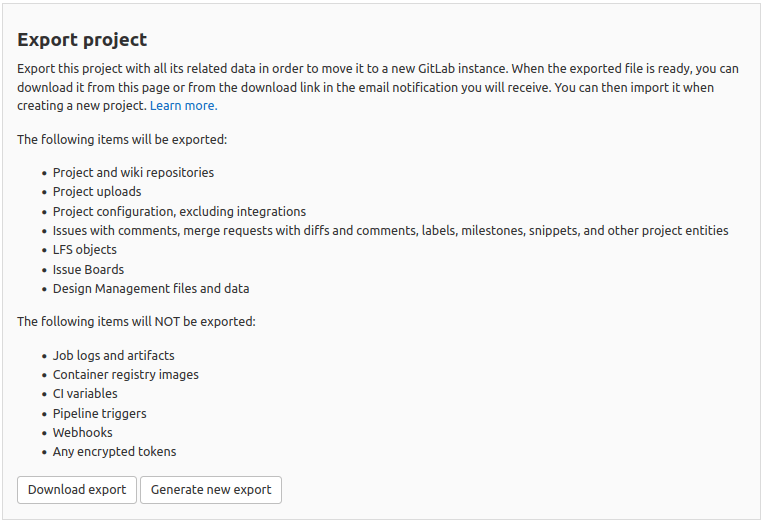Image resolution: width=763 pixels, height=524 pixels.
Task: Click 'will NOT be exported' text line
Action: 136,322
